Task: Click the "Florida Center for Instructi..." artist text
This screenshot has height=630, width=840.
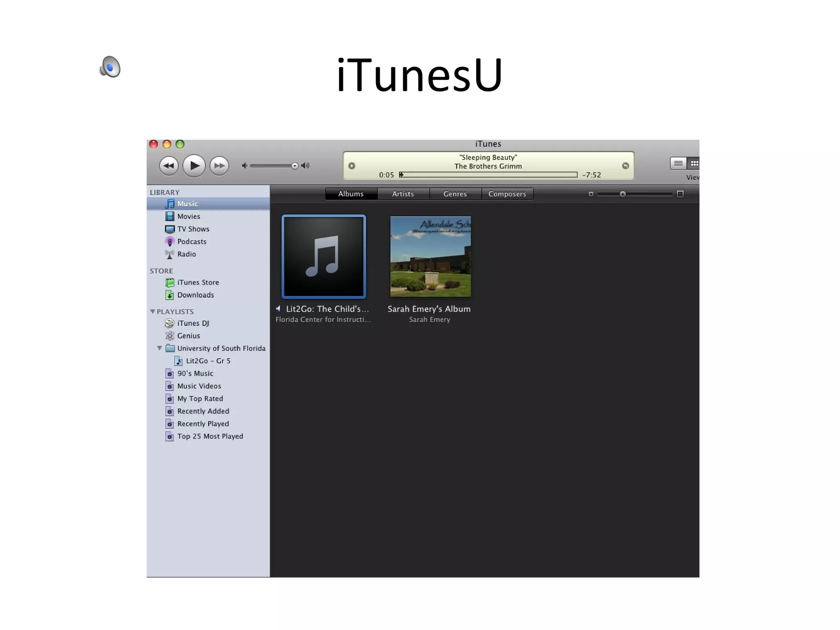Action: point(323,320)
